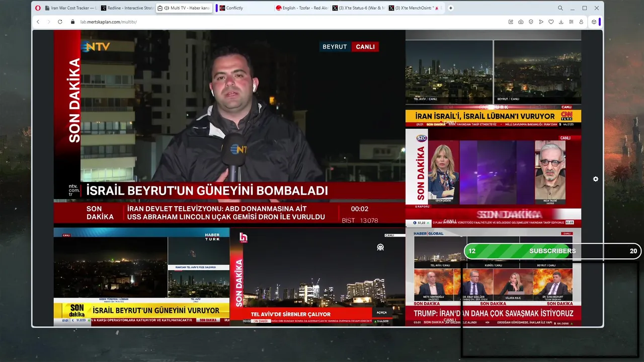The image size is (644, 362).
Task: Switch to X'te MenchOsint tab
Action: (415, 8)
